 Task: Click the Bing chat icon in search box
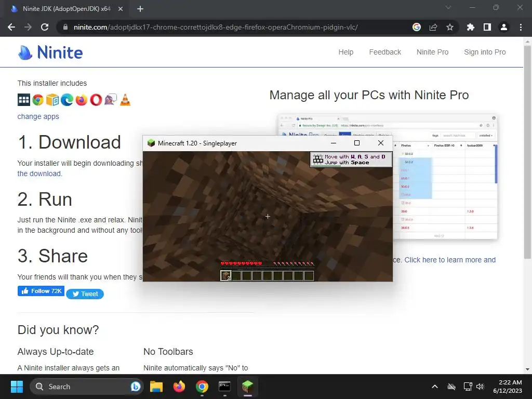[x=136, y=387]
